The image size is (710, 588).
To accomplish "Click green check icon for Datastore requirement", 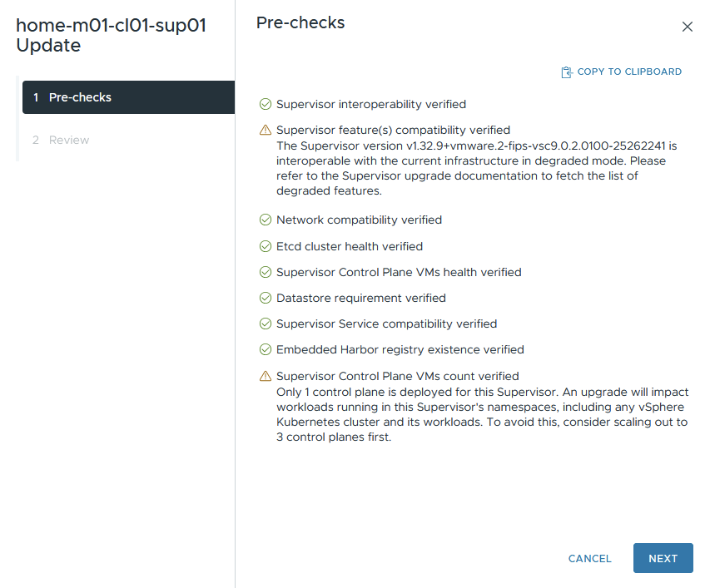I will coord(266,298).
